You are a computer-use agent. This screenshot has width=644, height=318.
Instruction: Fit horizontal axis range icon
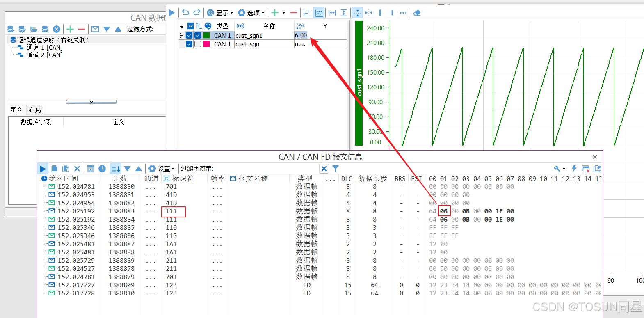tap(332, 13)
